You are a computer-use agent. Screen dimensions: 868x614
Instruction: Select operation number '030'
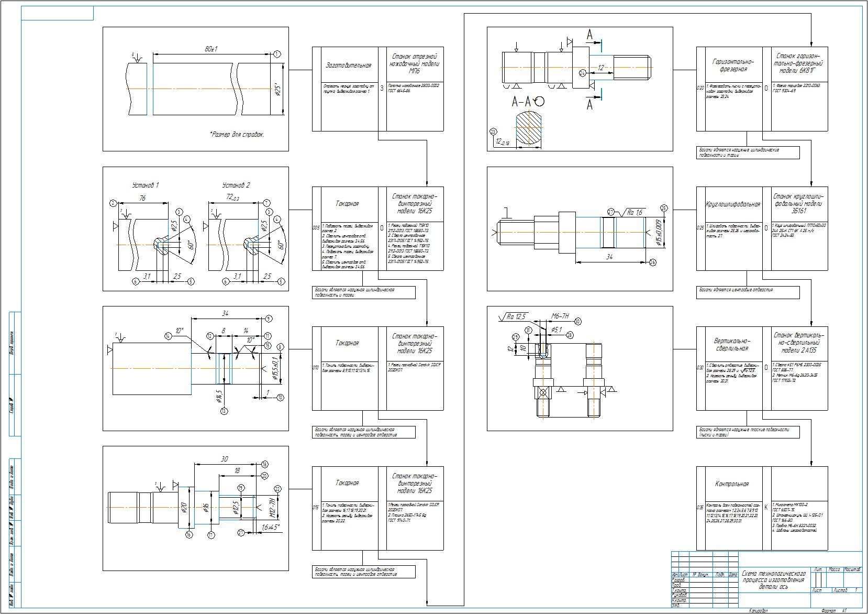[x=700, y=368]
